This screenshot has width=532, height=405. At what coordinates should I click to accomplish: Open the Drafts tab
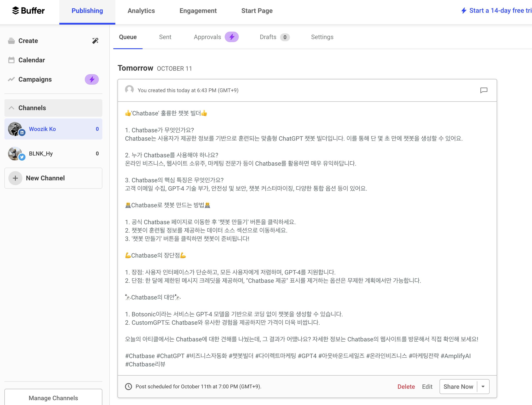(x=268, y=37)
